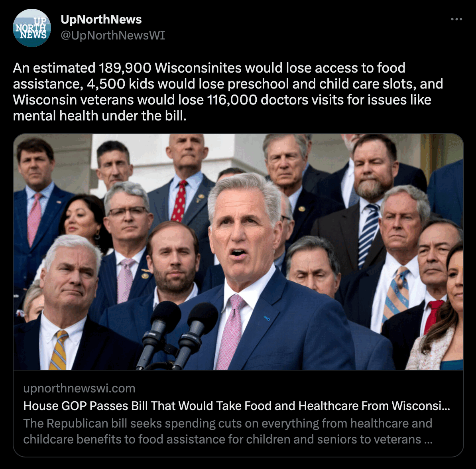The height and width of the screenshot is (469, 476).
Task: Open the House GOP Passes Bill headline
Action: [x=236, y=406]
